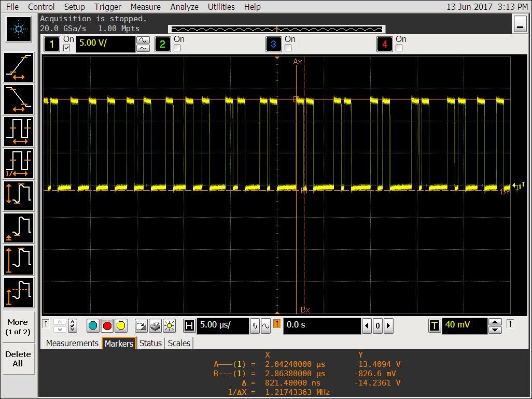Raise trigger level with up arrow

click(x=495, y=322)
